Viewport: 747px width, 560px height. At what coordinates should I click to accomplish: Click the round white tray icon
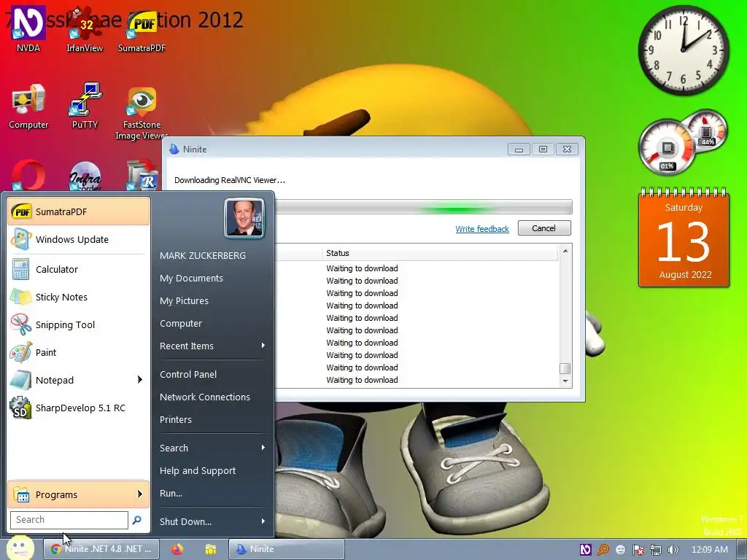(620, 550)
